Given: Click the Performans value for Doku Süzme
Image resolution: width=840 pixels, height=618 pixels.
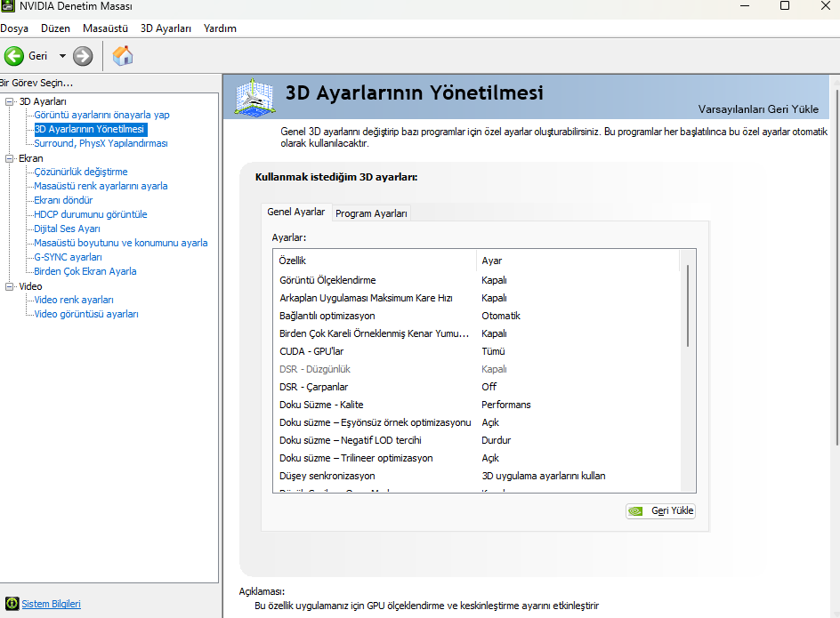Looking at the screenshot, I should click(506, 405).
